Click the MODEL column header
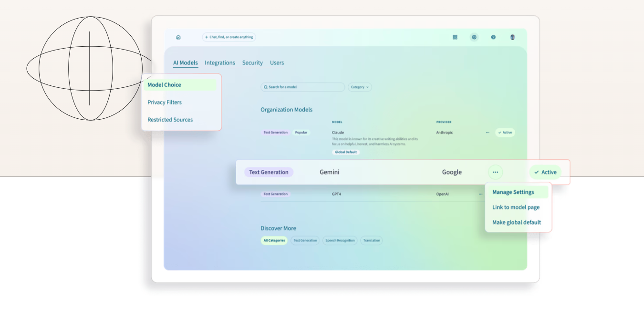The image size is (644, 310). click(337, 122)
